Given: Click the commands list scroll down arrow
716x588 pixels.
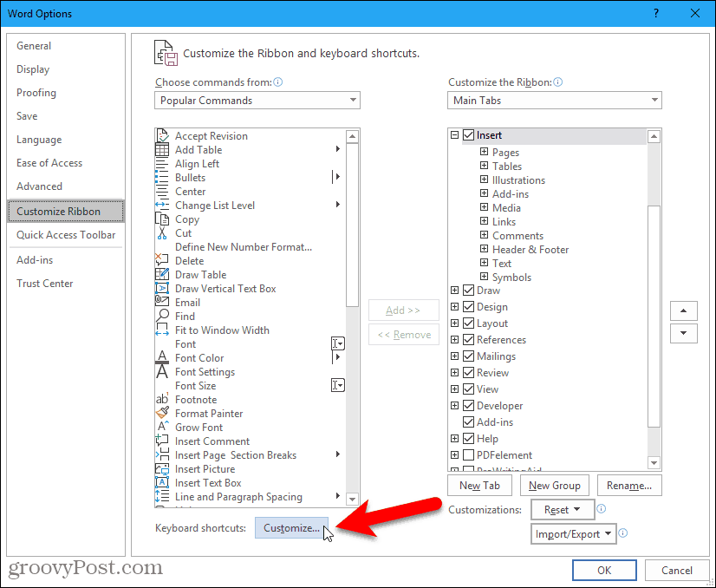Looking at the screenshot, I should click(x=352, y=500).
